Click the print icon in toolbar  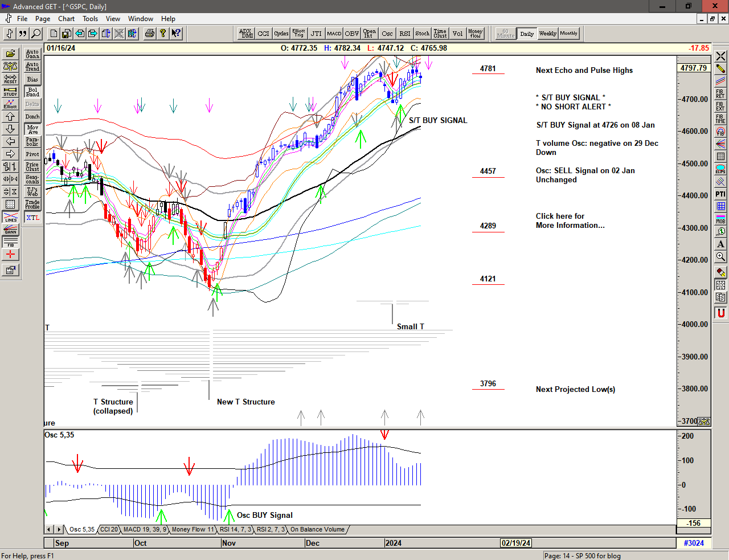pos(149,34)
